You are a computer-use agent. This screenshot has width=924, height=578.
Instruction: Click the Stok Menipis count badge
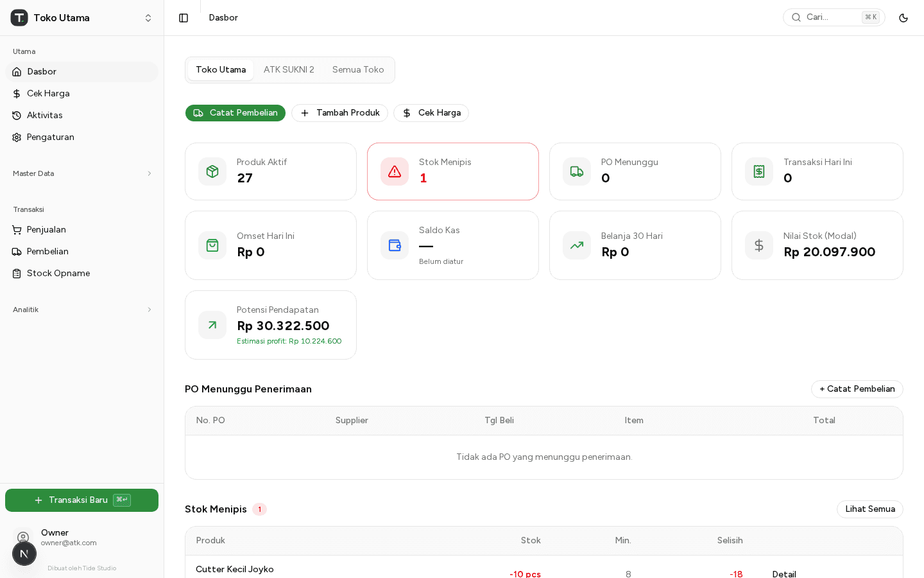(259, 509)
